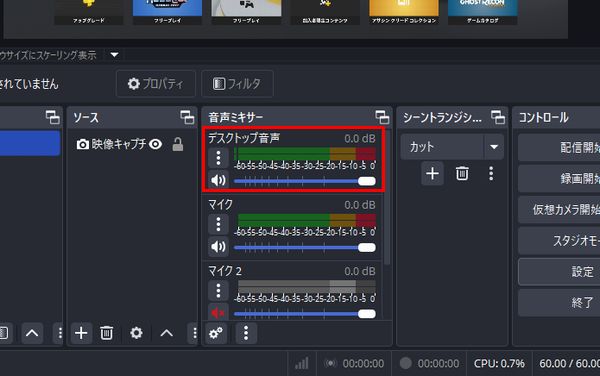This screenshot has height=376, width=600.
Task: Open デスクトップ音声 three-dot options menu
Action: coord(218,158)
